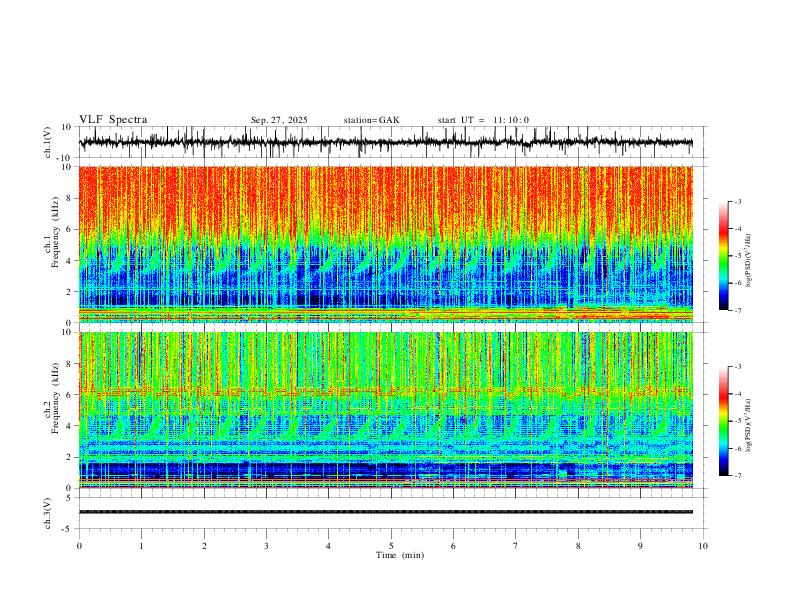Click time axis tick label '0'
Viewport: 792px width, 612px height.
79,546
